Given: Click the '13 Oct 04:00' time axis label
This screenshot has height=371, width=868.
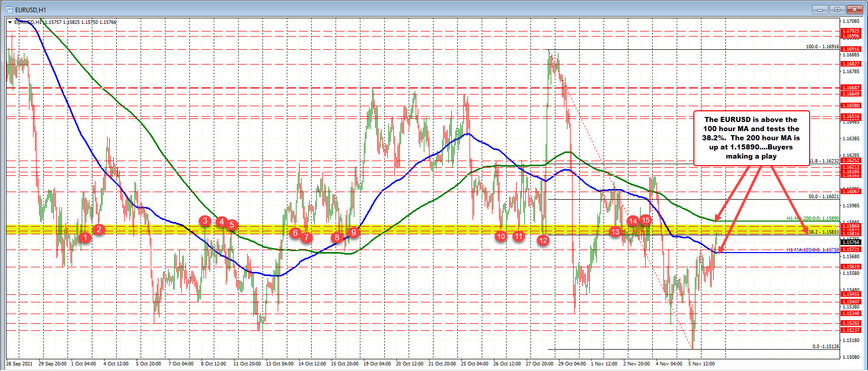Looking at the screenshot, I should [280, 364].
